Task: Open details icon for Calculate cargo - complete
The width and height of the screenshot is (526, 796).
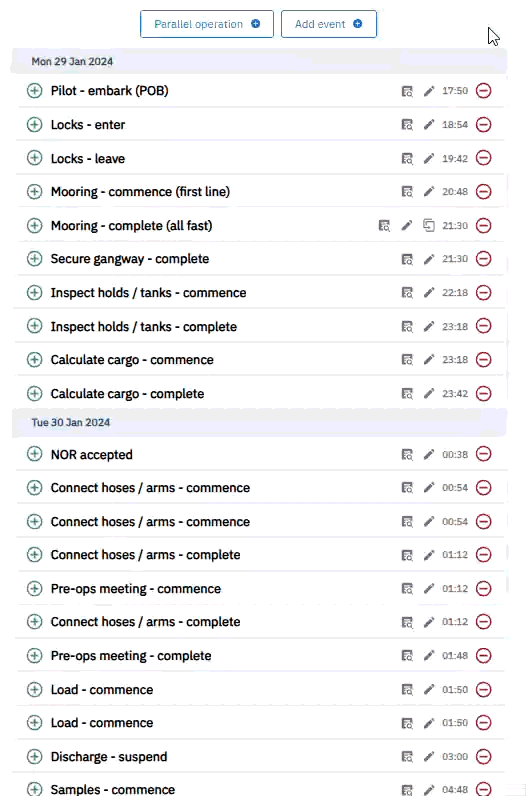Action: (x=407, y=393)
